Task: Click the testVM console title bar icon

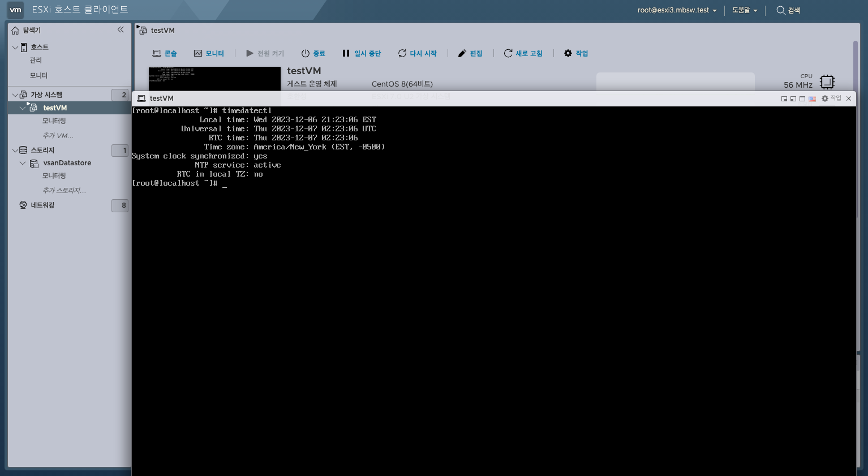Action: click(141, 98)
